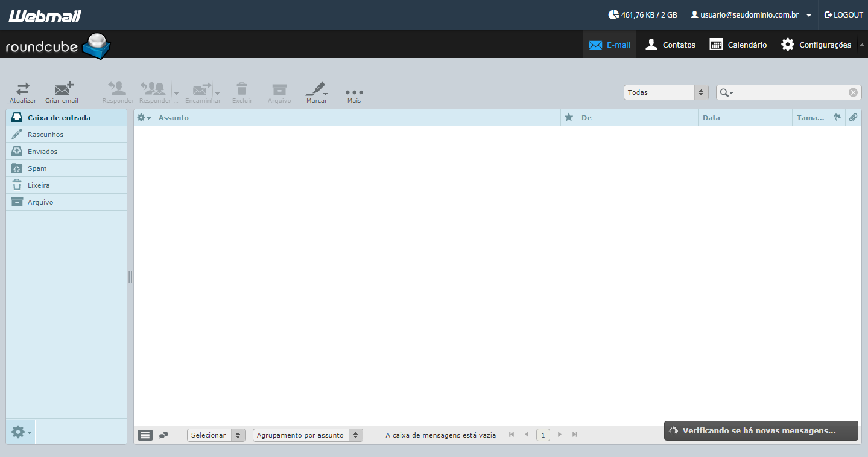The image size is (868, 457).
Task: Click Criar email compose icon
Action: pyautogui.click(x=63, y=89)
